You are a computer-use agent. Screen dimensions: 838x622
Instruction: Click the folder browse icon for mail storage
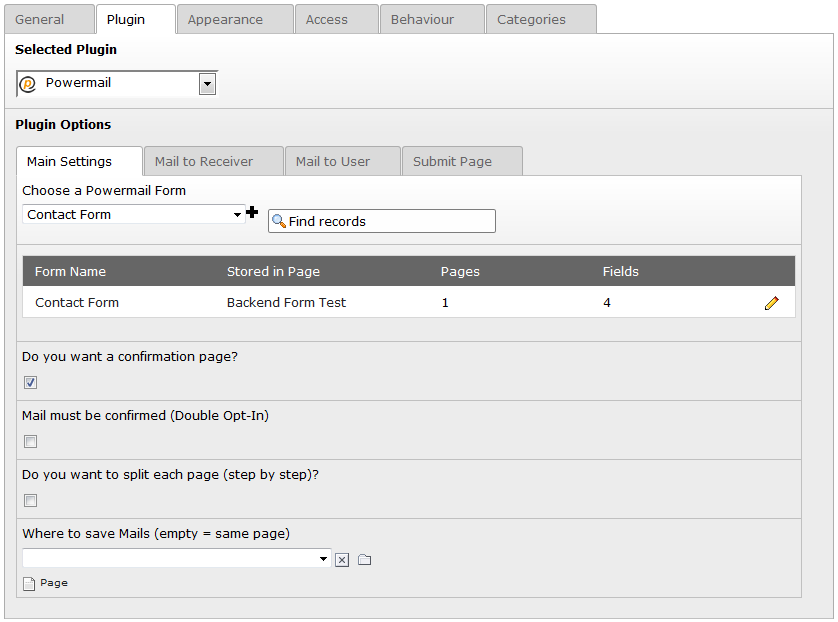[364, 560]
